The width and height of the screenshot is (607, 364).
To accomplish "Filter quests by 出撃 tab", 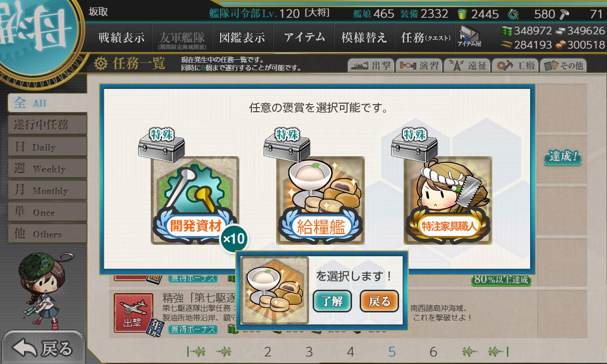I will [370, 66].
